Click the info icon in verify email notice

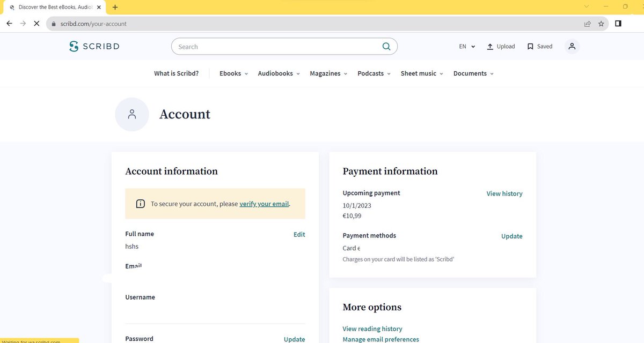click(140, 204)
